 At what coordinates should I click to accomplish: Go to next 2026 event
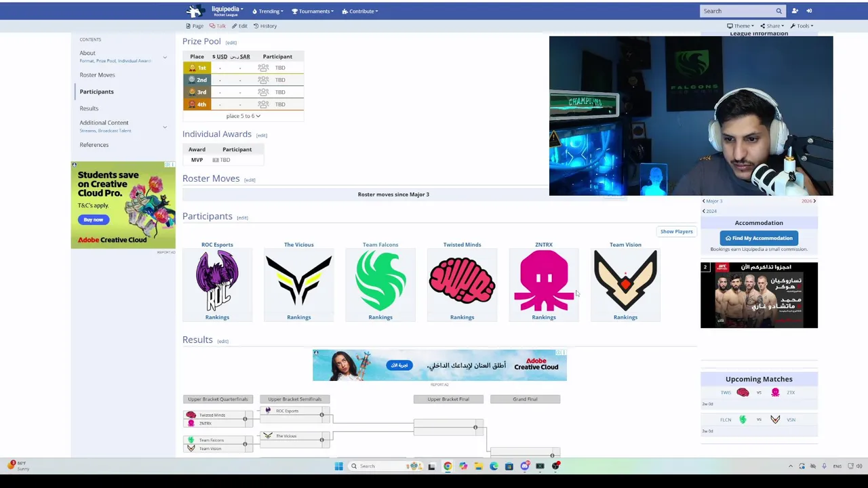(x=808, y=201)
